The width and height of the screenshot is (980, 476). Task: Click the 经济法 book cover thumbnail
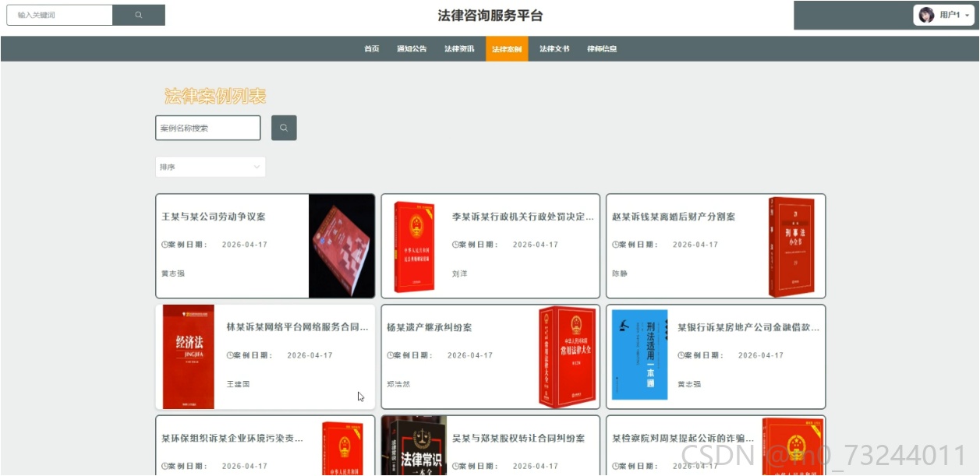pos(189,357)
